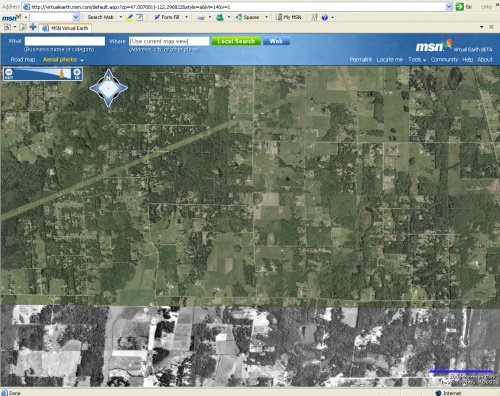The height and width of the screenshot is (396, 500).
Task: Click the orange zoom slider handle
Action: (x=61, y=73)
